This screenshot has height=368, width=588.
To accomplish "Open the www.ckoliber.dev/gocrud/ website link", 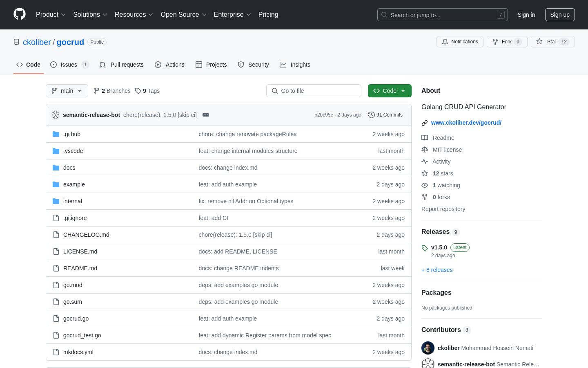I will tap(466, 123).
